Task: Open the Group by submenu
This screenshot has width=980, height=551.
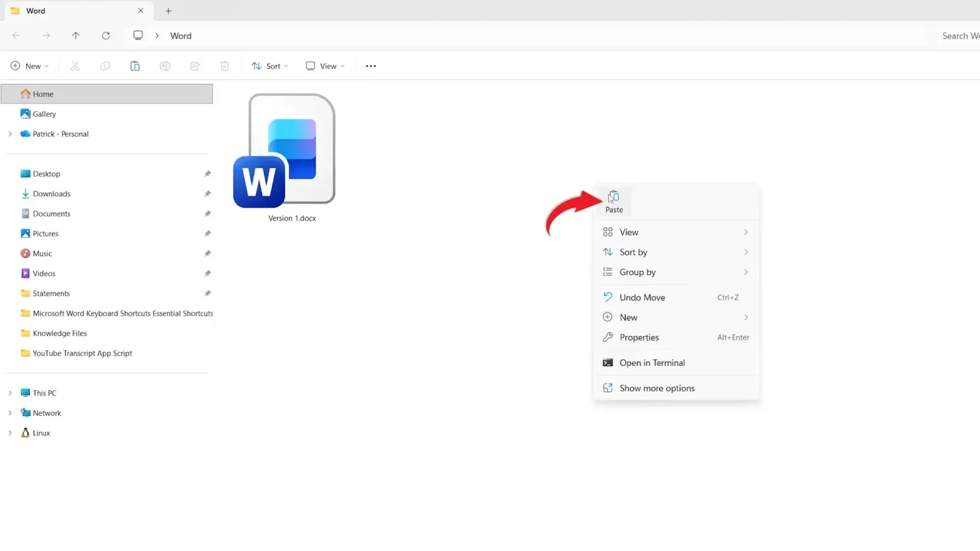Action: coord(676,272)
